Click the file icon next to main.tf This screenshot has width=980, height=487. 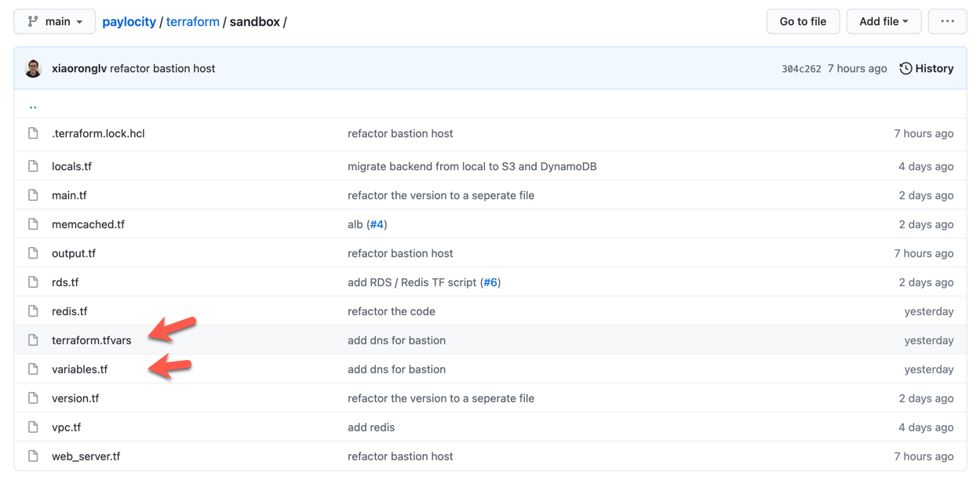click(33, 194)
